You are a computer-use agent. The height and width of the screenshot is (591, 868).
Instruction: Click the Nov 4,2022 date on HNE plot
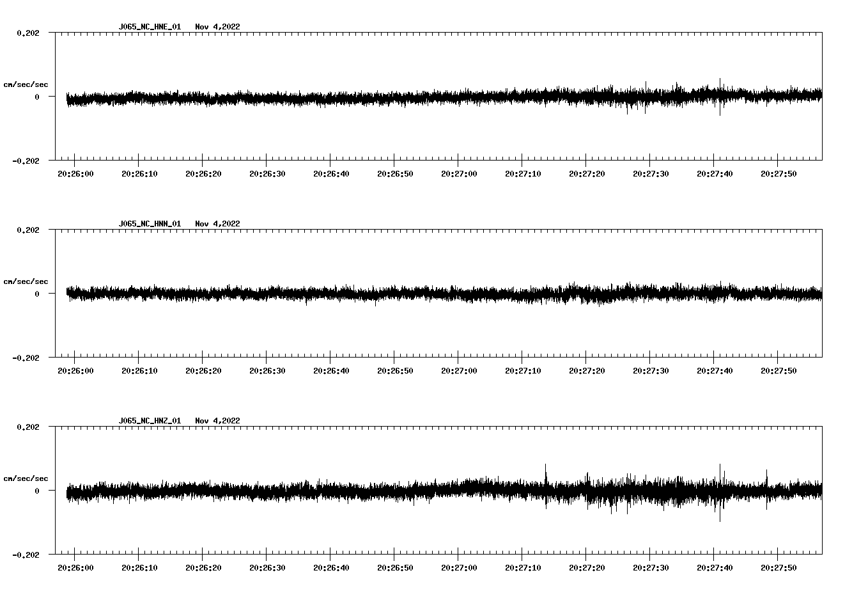pyautogui.click(x=218, y=27)
